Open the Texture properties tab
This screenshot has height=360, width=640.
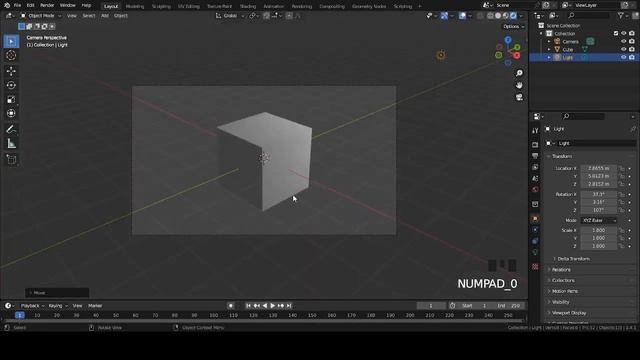(x=535, y=267)
